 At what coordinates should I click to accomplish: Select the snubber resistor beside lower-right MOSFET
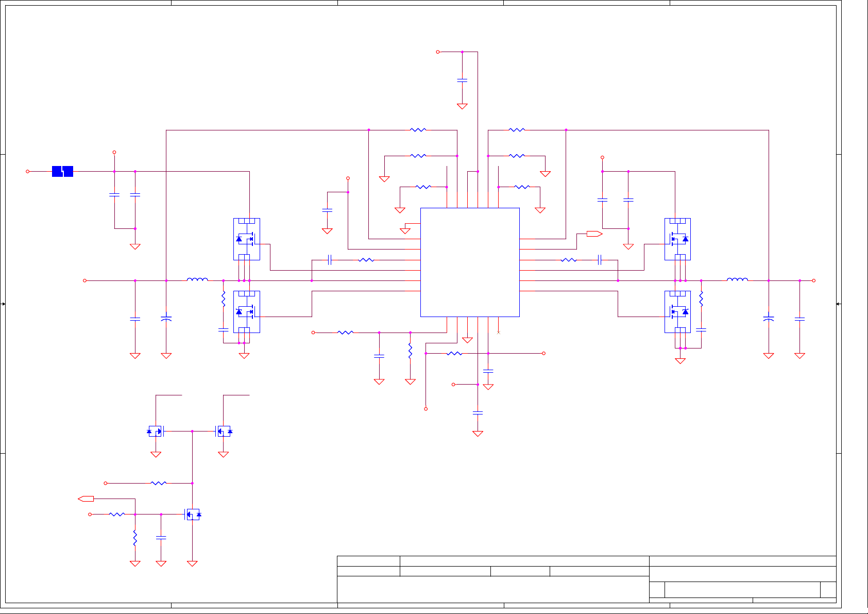click(x=701, y=299)
